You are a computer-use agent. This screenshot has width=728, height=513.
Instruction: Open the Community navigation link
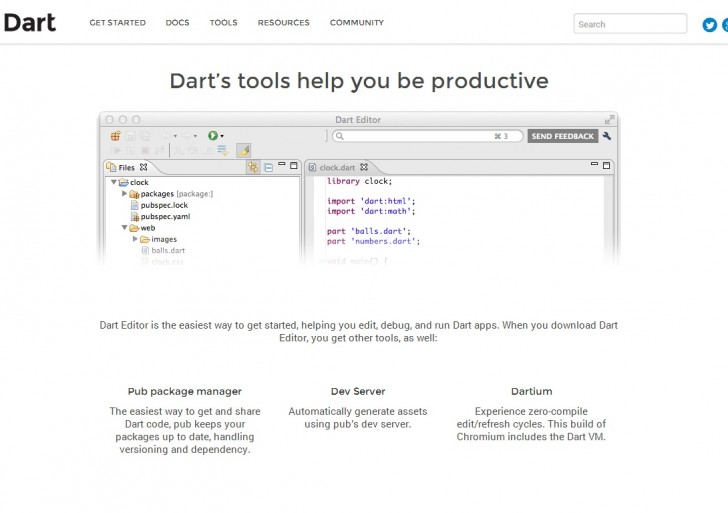click(x=356, y=23)
